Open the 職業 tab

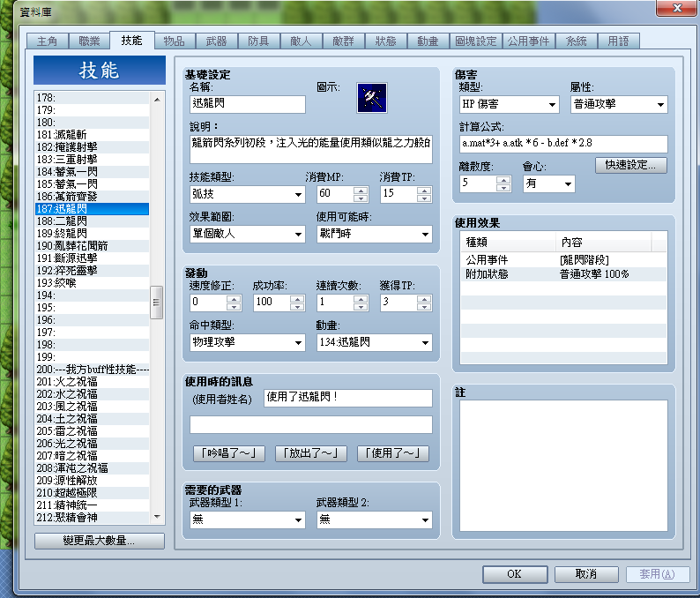coord(89,41)
